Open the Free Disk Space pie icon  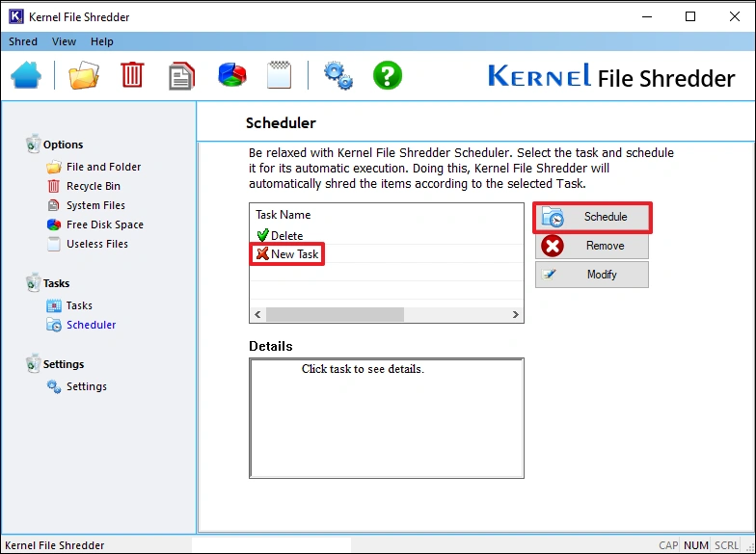231,75
